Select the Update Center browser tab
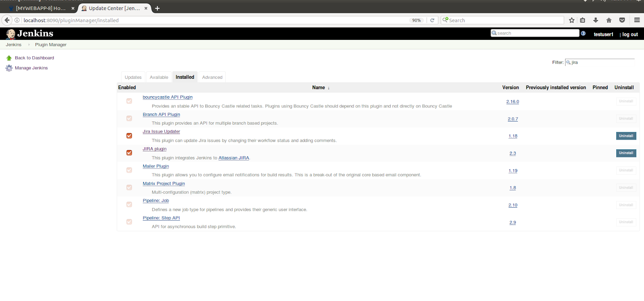 pos(114,8)
